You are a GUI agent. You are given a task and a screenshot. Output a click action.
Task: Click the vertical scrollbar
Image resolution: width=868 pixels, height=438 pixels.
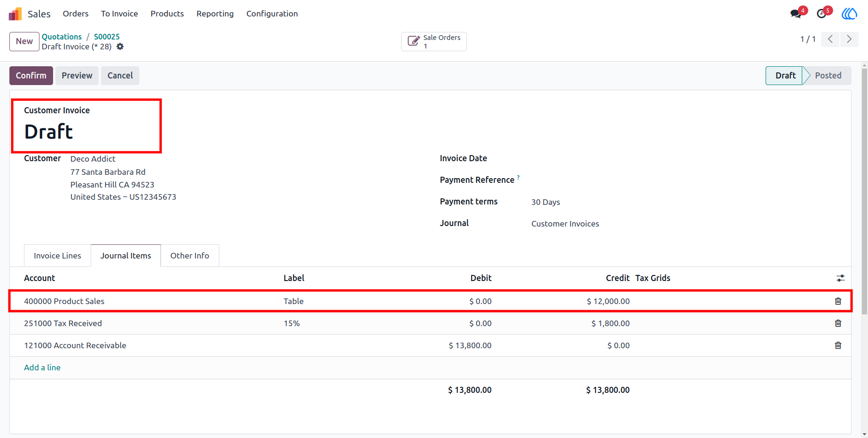click(864, 192)
